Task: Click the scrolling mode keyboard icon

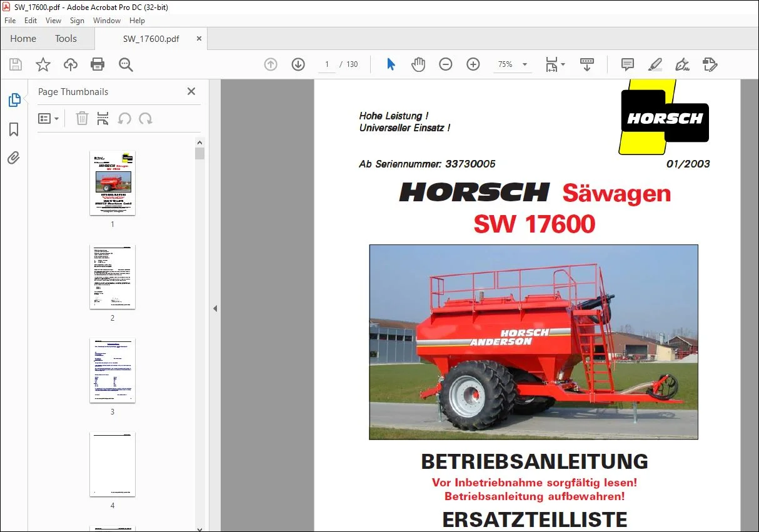Action: [x=587, y=64]
